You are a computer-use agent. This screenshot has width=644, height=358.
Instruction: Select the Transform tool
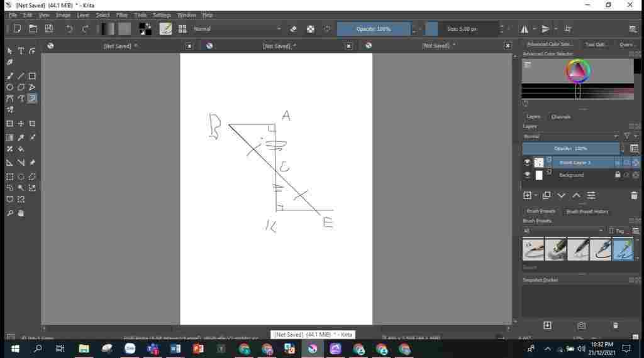click(x=10, y=124)
